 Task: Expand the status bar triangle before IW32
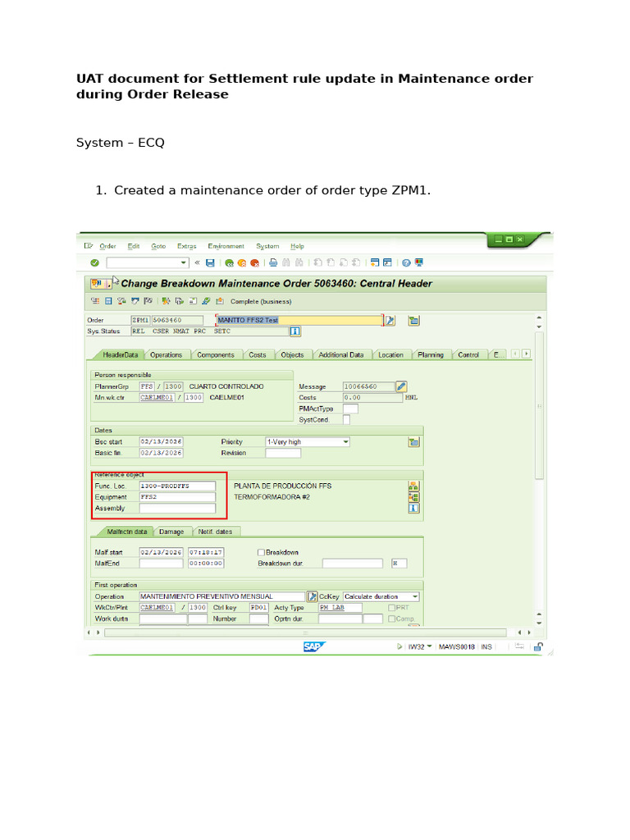click(399, 646)
